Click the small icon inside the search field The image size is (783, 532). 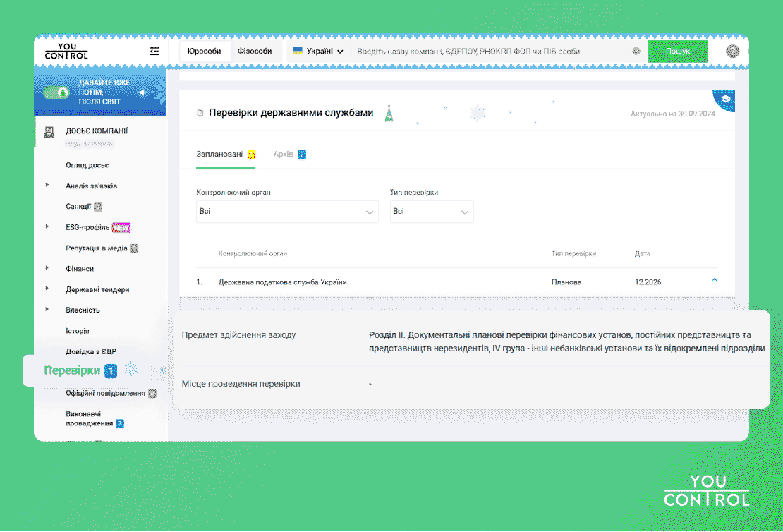(x=636, y=52)
